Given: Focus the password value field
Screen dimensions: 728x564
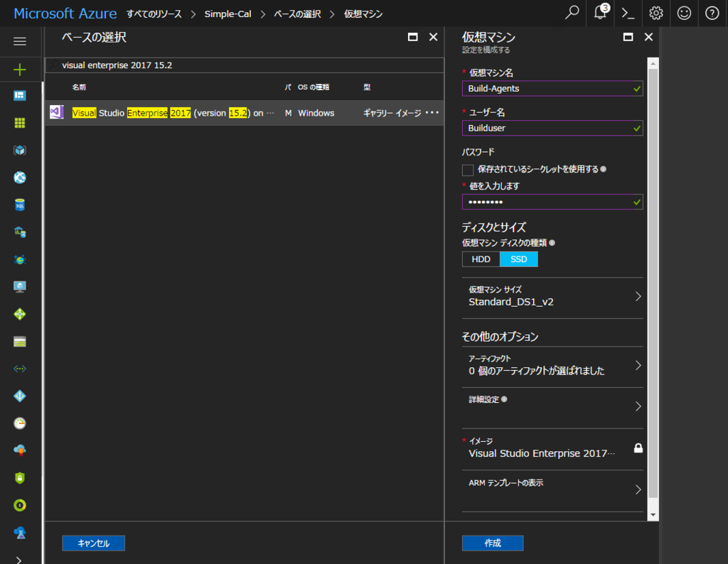Looking at the screenshot, I should tap(552, 202).
